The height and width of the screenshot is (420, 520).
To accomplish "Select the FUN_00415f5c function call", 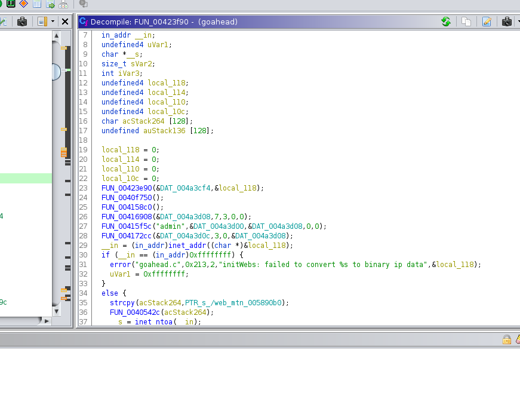I will pyautogui.click(x=127, y=226).
